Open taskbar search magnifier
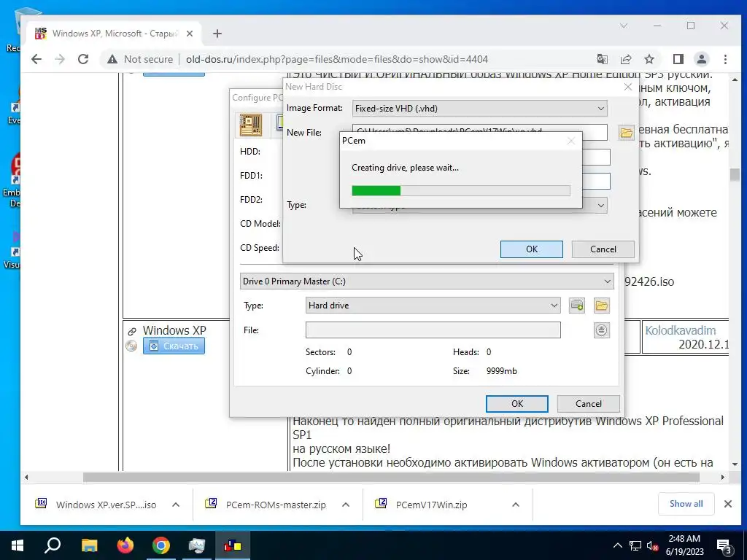 pos(53,545)
